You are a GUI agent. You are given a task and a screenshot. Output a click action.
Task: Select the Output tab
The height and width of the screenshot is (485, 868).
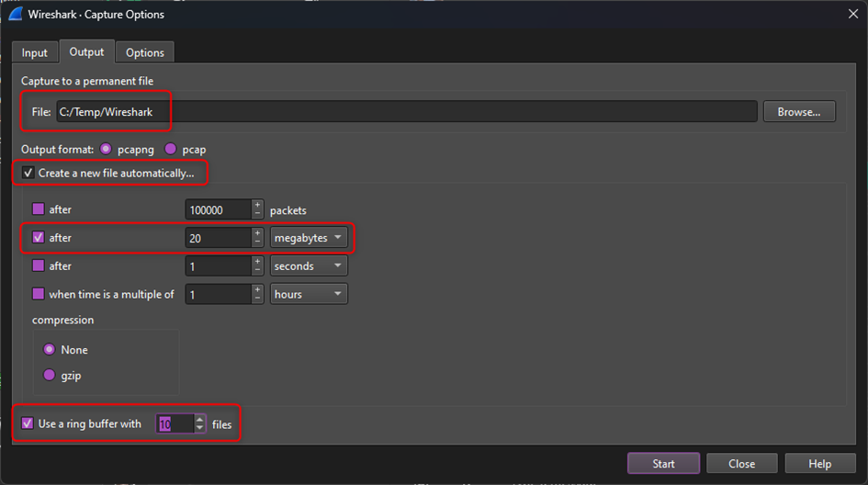pos(86,51)
